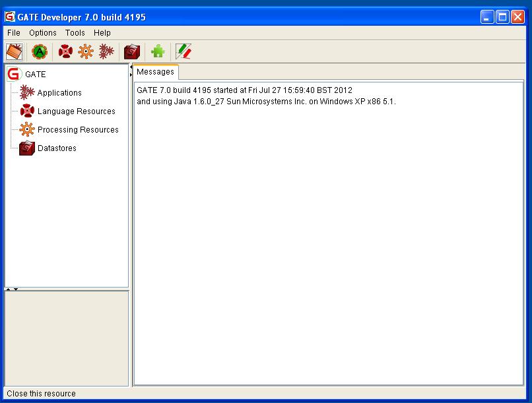Click the New Application toolbar icon
The height and width of the screenshot is (403, 532).
tap(106, 51)
